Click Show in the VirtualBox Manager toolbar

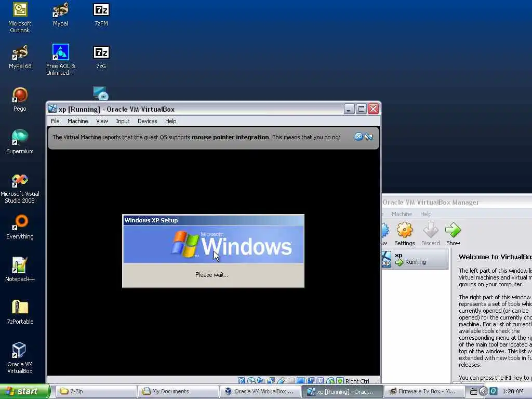(453, 234)
